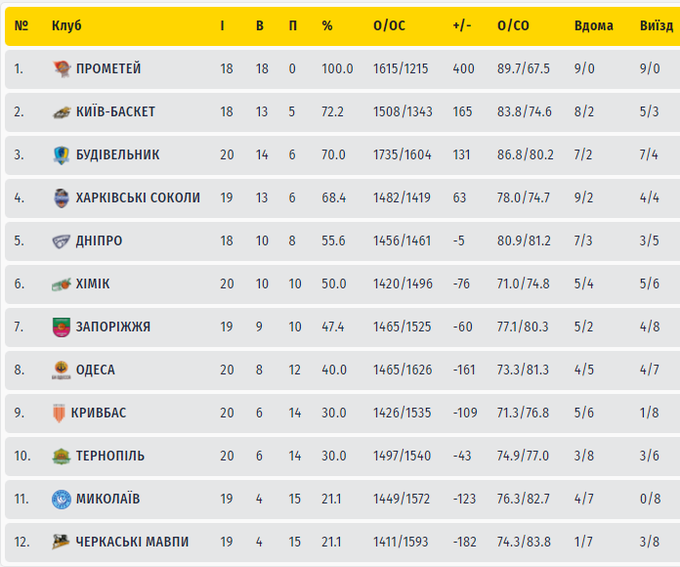
Task: Click the Київ-Баскет team logo
Action: point(61,112)
